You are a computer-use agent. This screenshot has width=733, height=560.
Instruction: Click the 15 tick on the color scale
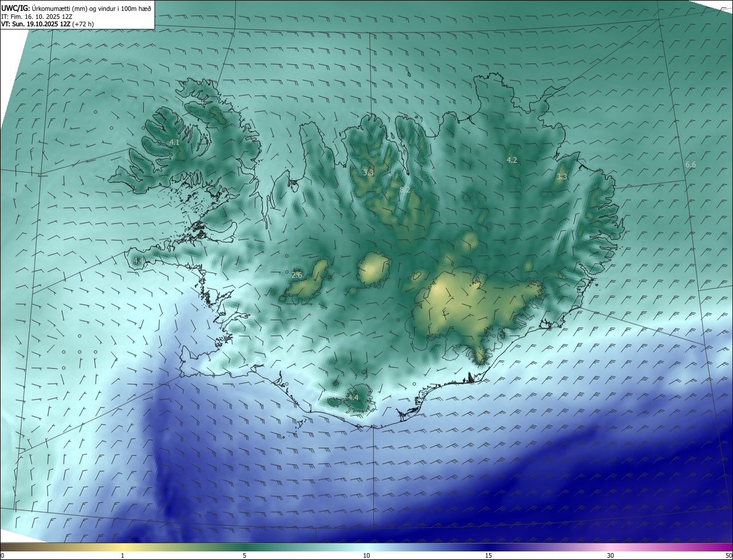[488, 556]
